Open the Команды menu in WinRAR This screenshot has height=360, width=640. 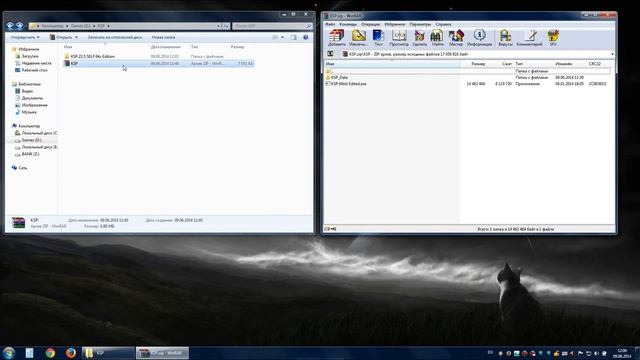(348, 24)
